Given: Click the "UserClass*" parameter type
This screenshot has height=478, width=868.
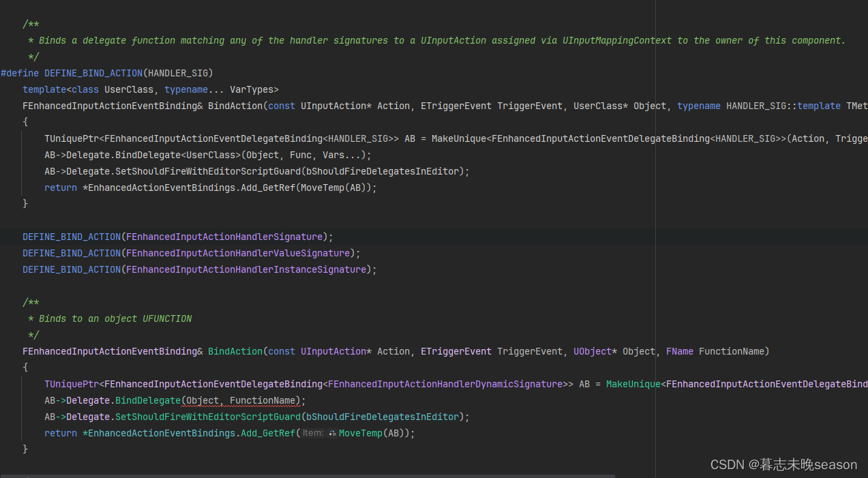Looking at the screenshot, I should tap(601, 106).
